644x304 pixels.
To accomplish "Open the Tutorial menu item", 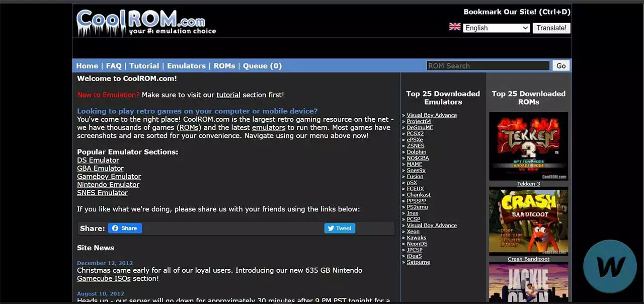I will [x=144, y=66].
